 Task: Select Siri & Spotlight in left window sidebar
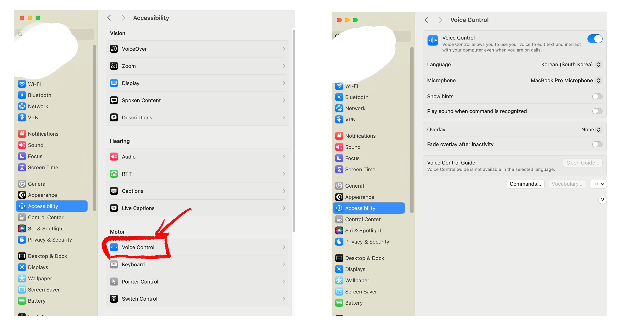[x=46, y=228]
